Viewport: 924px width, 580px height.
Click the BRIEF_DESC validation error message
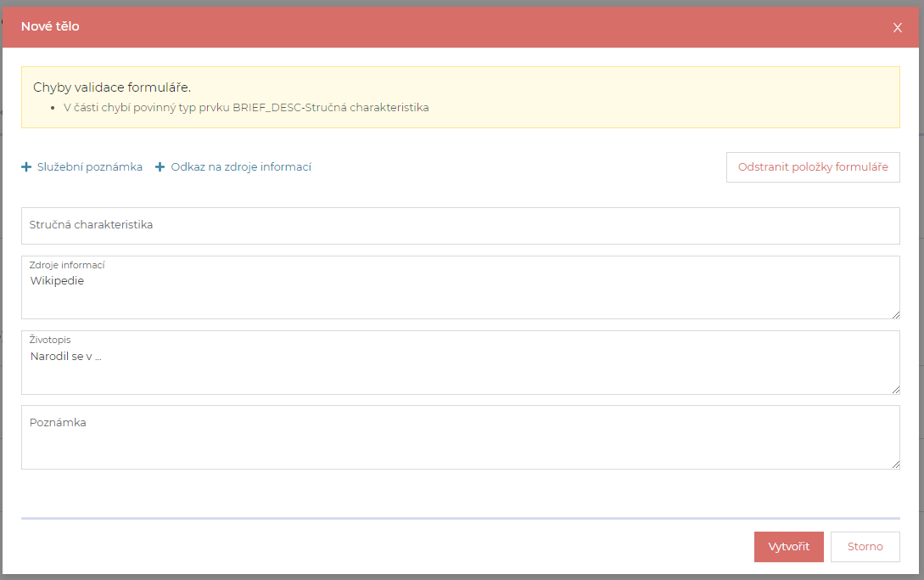pyautogui.click(x=246, y=108)
